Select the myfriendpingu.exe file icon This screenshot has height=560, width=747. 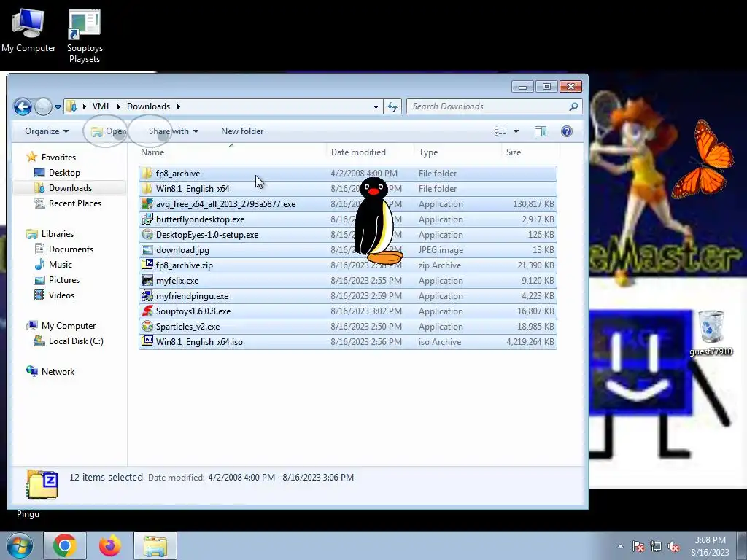click(147, 296)
